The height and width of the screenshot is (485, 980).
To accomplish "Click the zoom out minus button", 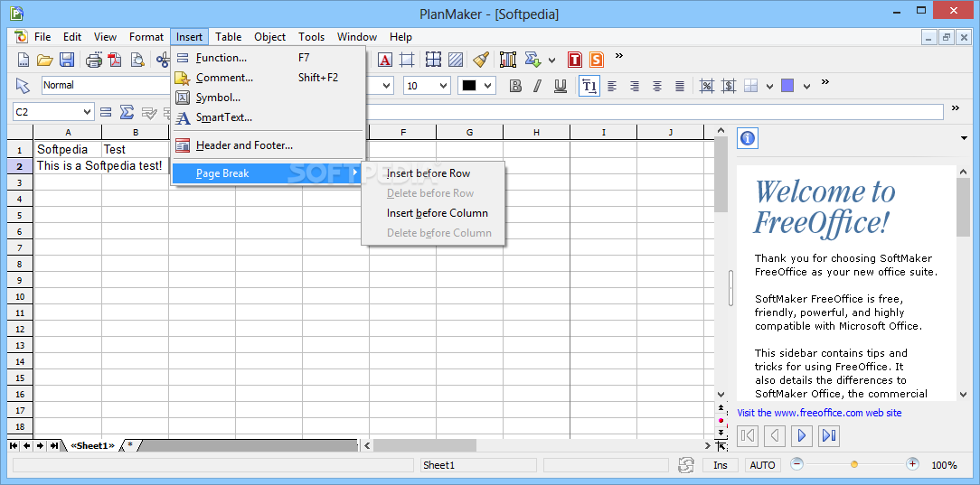I will 796,464.
